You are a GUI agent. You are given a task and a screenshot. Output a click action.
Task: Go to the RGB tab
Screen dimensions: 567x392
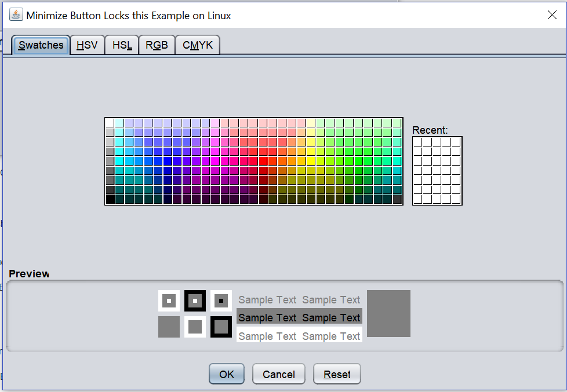pos(157,45)
